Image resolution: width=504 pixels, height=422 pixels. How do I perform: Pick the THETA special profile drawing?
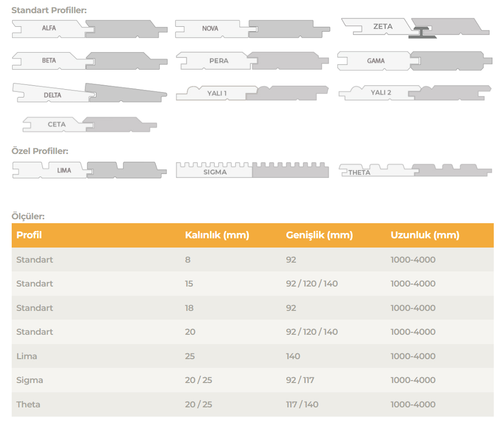click(x=415, y=170)
